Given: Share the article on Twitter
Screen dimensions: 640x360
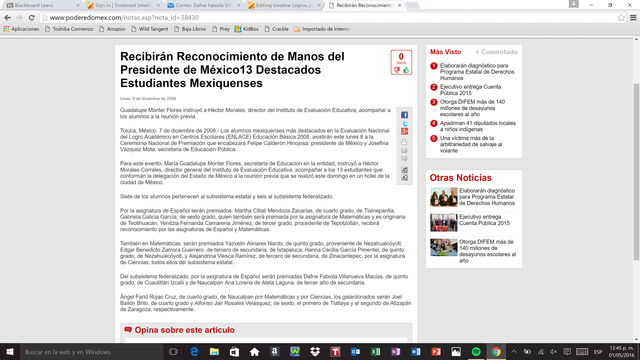Looking at the screenshot, I should pos(404,123).
